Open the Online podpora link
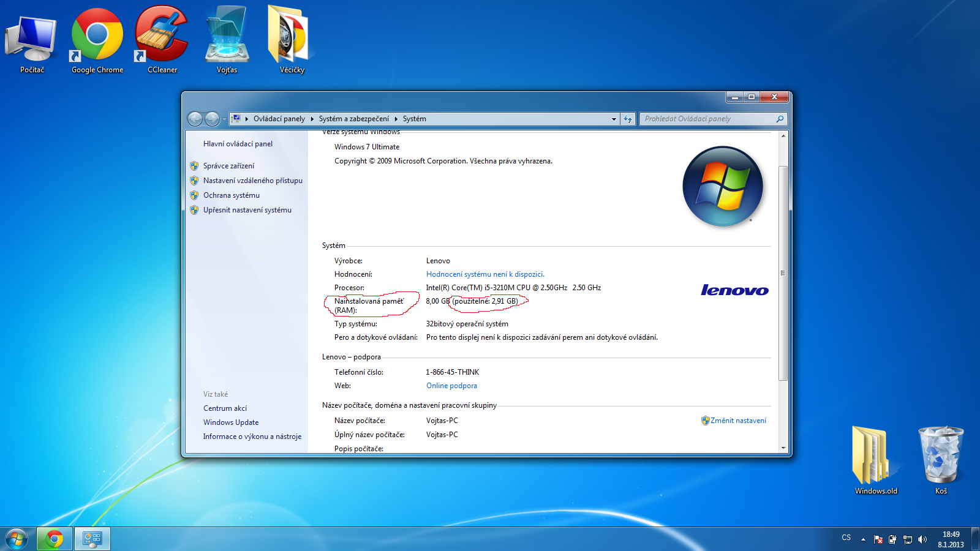The width and height of the screenshot is (980, 551). pyautogui.click(x=451, y=386)
